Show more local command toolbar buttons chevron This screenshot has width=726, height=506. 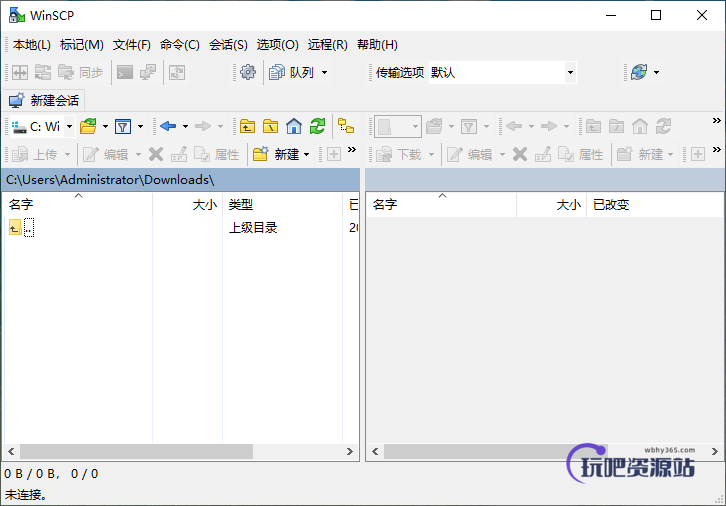tap(352, 150)
